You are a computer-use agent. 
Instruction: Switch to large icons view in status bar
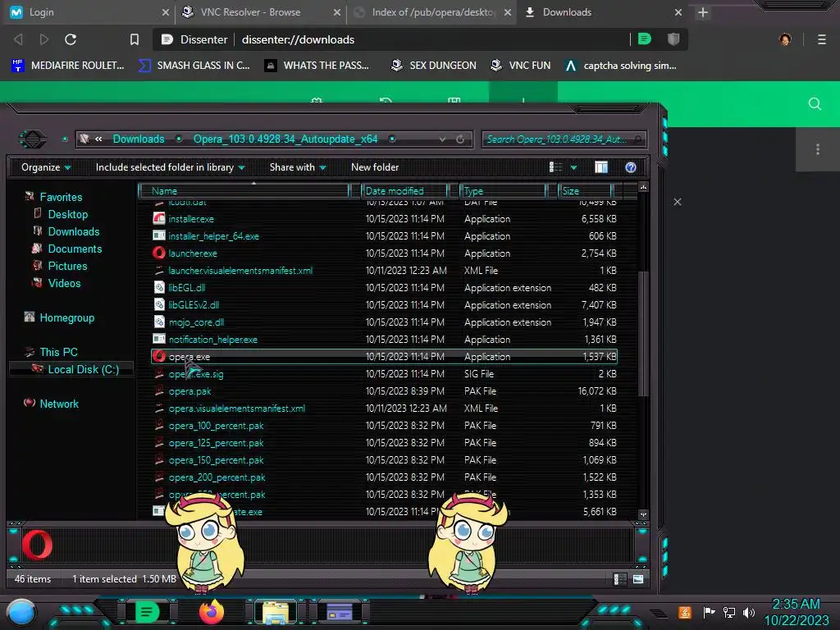(x=638, y=579)
